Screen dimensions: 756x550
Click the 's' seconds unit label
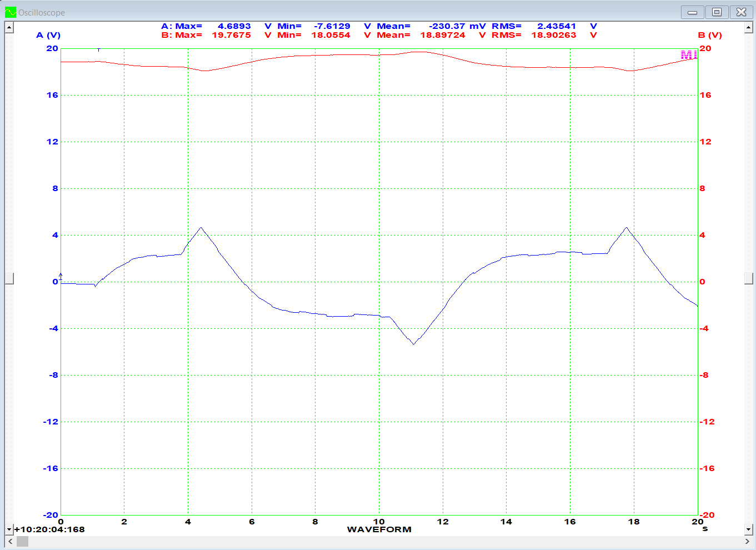coord(705,529)
